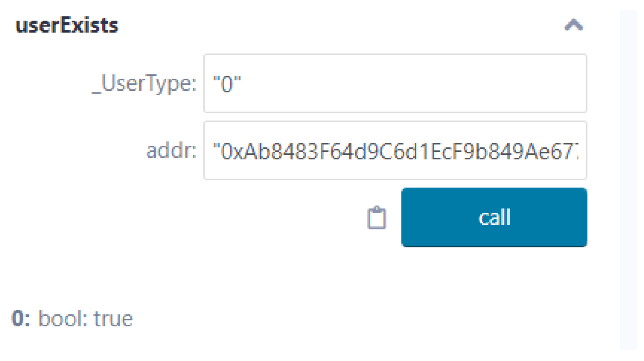644x361 pixels.
Task: Hide userExists inputs using the up chevron
Action: point(573,25)
